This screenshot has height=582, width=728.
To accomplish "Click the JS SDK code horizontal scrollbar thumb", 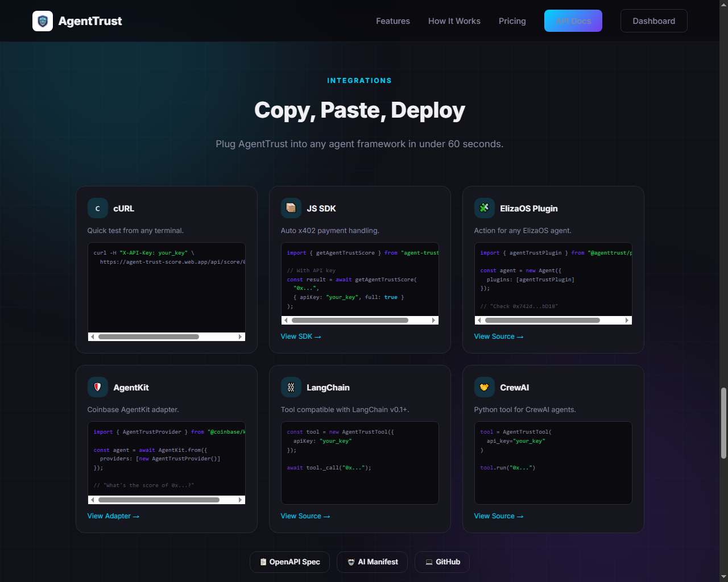I will coord(350,321).
